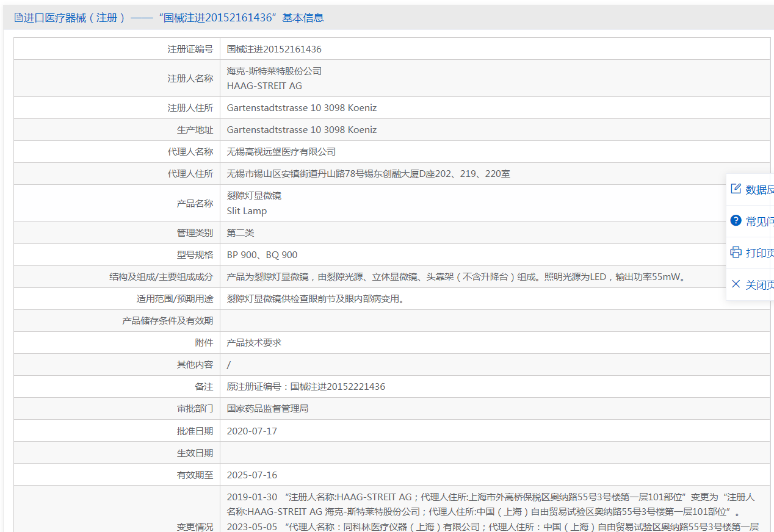Select the management class value 第二类
The image size is (774, 532).
(x=241, y=233)
